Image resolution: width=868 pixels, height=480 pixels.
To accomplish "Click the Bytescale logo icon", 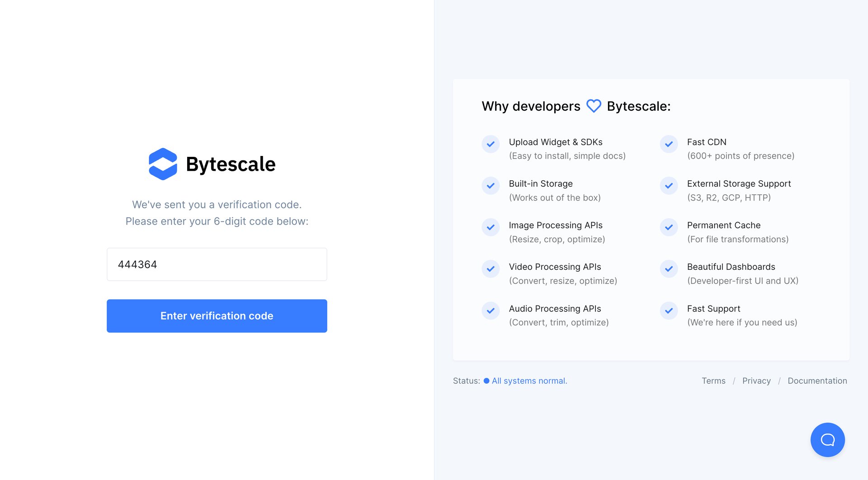I will tap(164, 164).
